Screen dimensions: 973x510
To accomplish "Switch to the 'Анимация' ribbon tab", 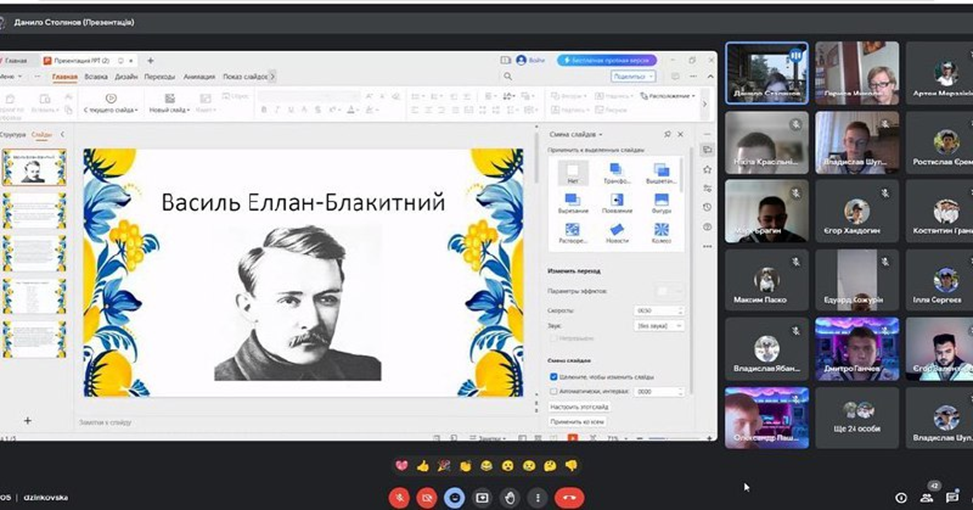I will click(x=199, y=76).
